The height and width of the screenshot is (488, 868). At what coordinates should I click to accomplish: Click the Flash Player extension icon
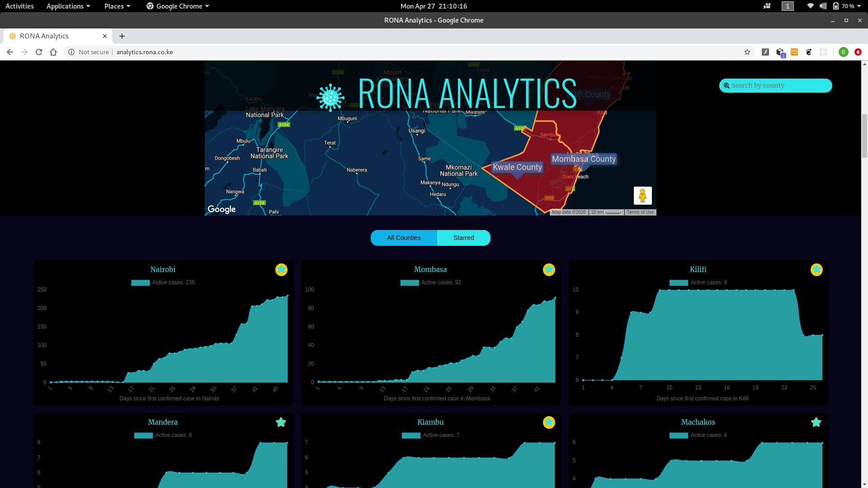[765, 52]
